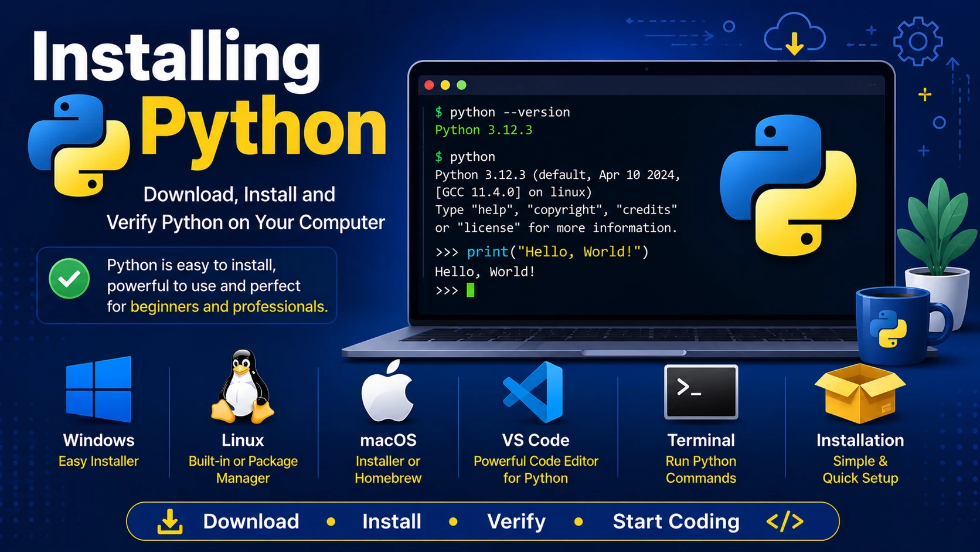Click the 'Verify' step label

pos(516,521)
